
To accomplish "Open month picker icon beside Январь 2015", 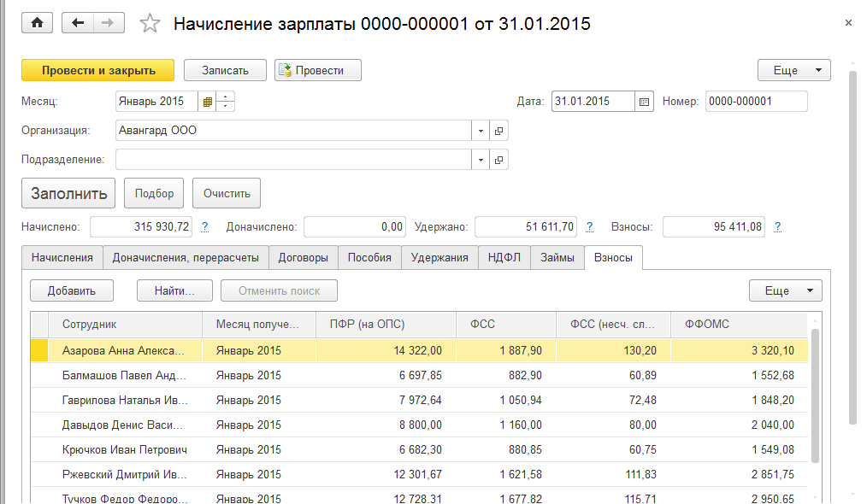I will point(206,102).
